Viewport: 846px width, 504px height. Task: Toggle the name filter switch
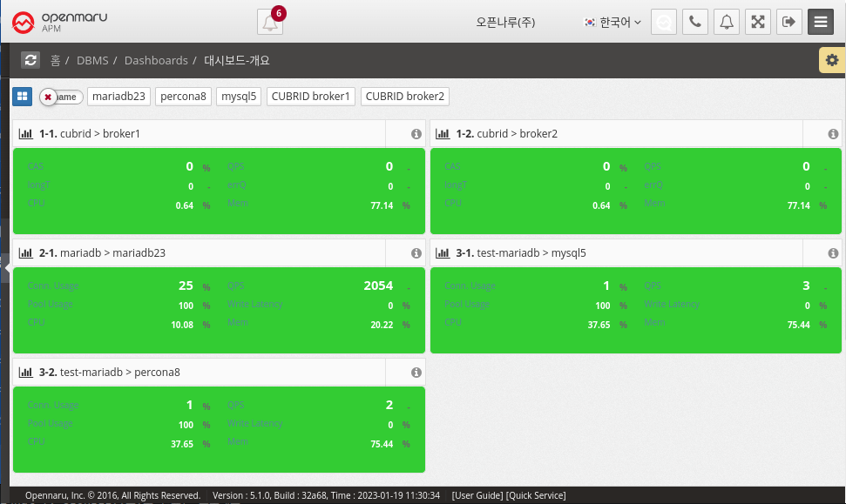(61, 97)
